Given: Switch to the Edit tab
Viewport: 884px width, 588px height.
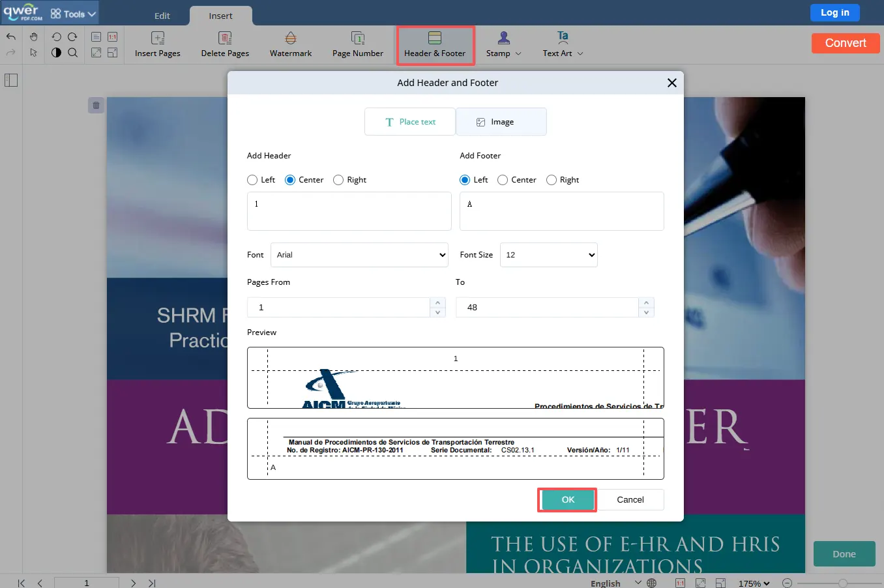Looking at the screenshot, I should [x=162, y=16].
